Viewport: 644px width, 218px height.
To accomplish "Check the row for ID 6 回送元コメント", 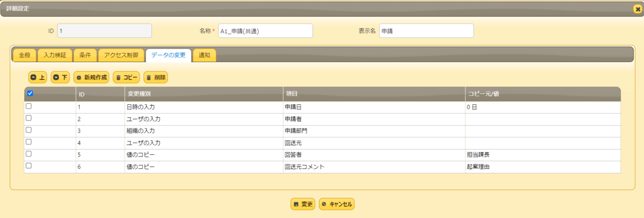I will [29, 166].
